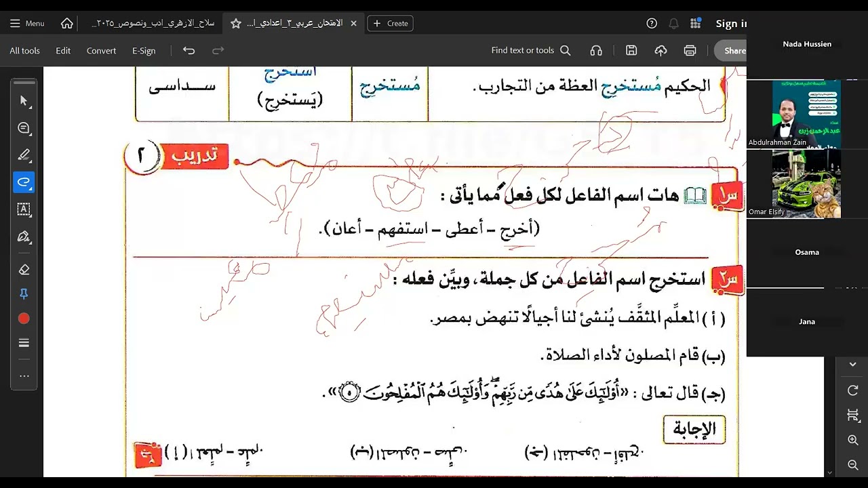
Task: Toggle the freehand Draw tool
Action: pyautogui.click(x=24, y=182)
